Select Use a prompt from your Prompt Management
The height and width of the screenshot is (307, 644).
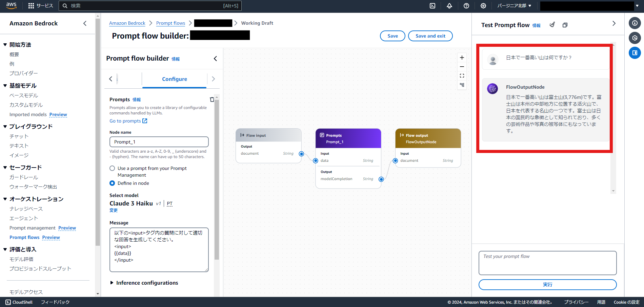tap(112, 168)
